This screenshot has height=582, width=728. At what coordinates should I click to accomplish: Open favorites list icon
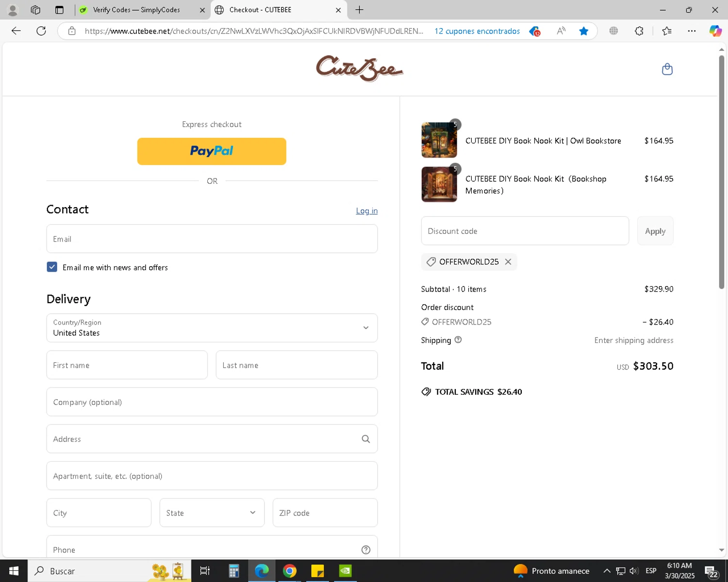(667, 31)
